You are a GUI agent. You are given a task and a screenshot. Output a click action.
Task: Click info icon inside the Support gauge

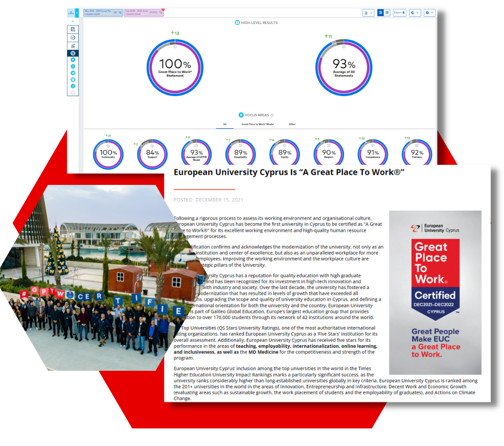[153, 146]
